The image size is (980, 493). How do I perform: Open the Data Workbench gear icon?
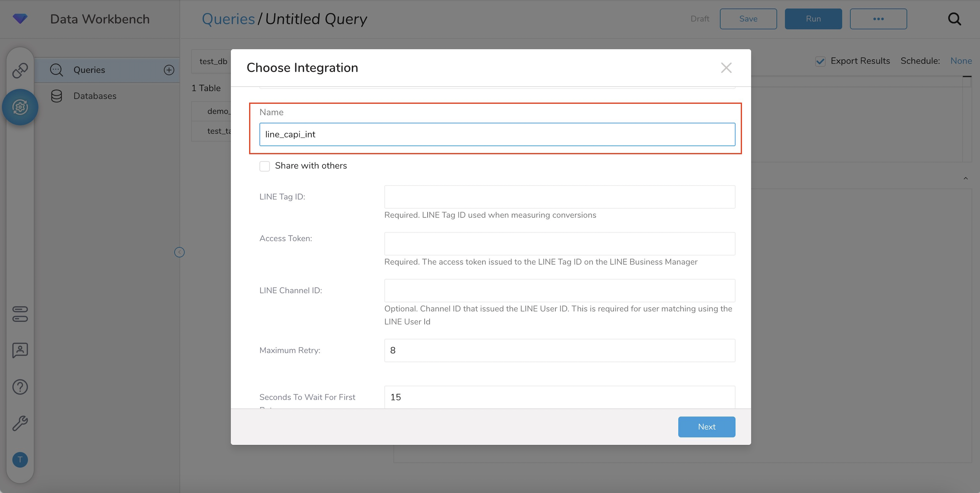[x=20, y=107]
